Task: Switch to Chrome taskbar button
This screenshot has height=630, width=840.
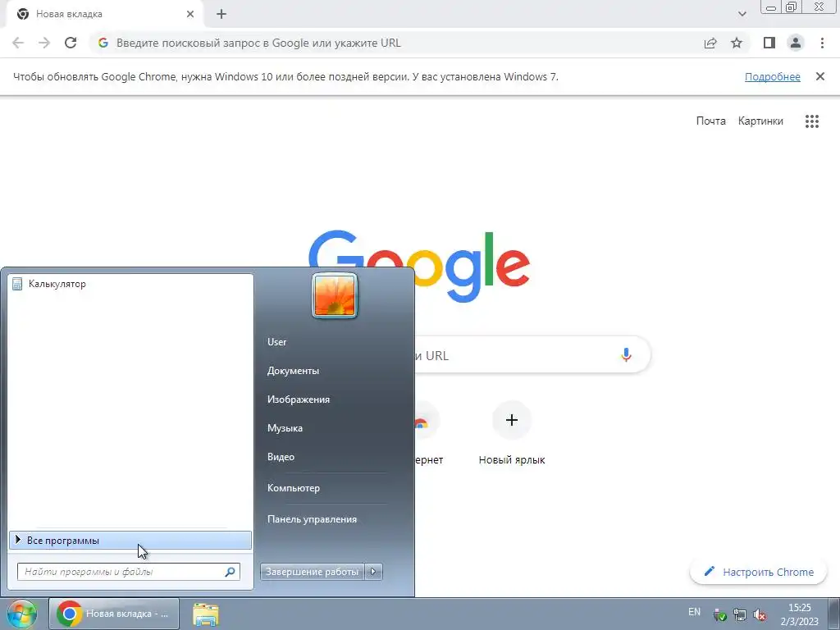Action: [x=114, y=614]
